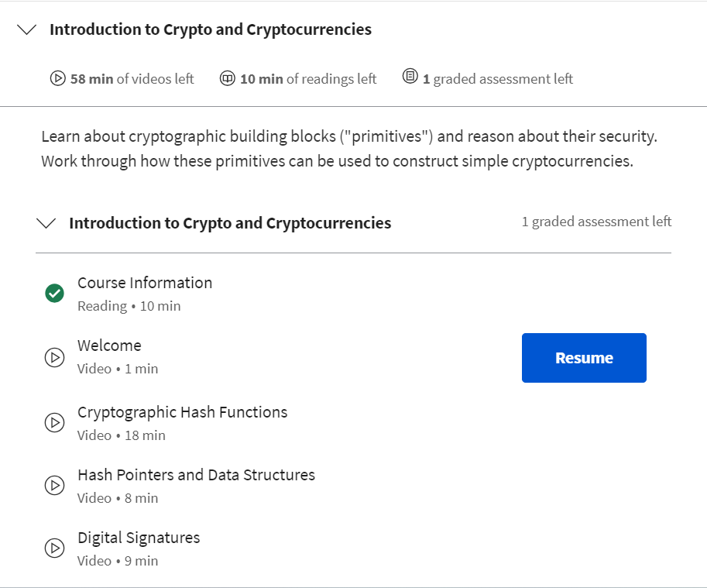Collapse the inner Introduction to Crypto lesson chevron
This screenshot has width=707, height=588.
point(46,223)
